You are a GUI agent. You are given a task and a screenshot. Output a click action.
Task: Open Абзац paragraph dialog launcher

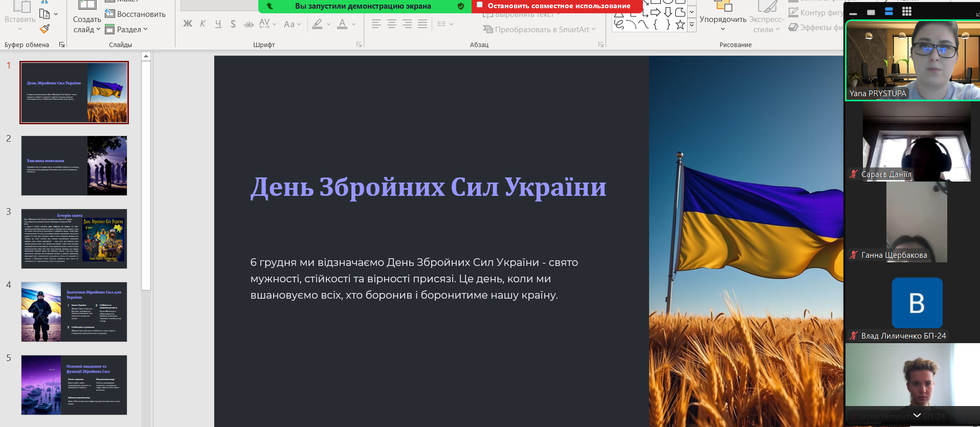pos(601,44)
